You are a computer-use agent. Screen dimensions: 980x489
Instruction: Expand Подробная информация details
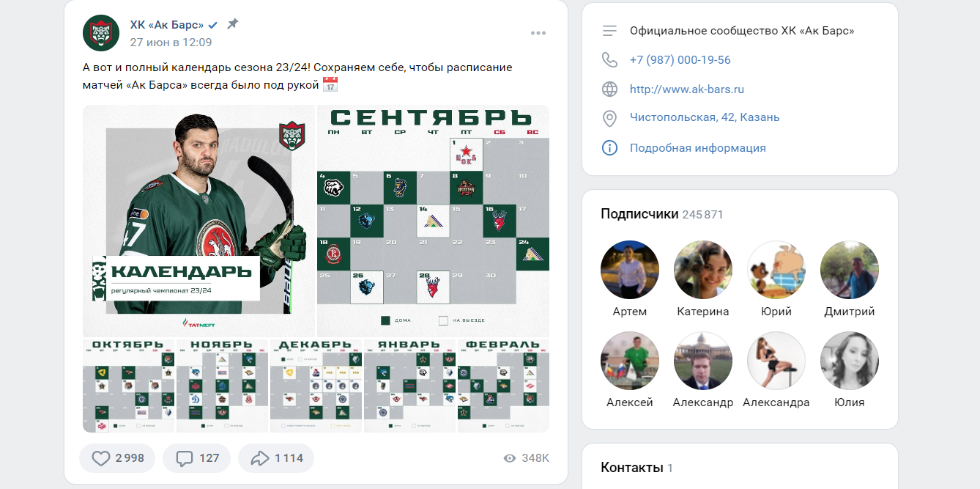point(698,148)
